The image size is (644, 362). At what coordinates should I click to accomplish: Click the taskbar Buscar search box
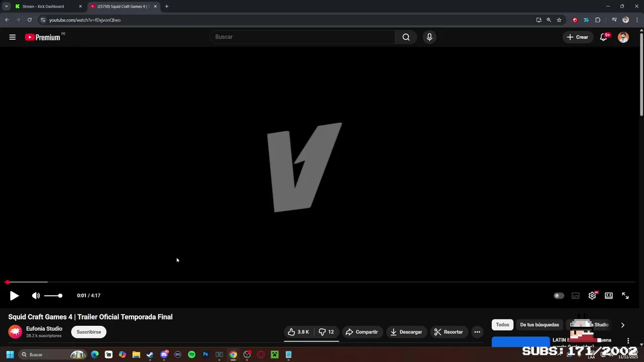coord(53,354)
